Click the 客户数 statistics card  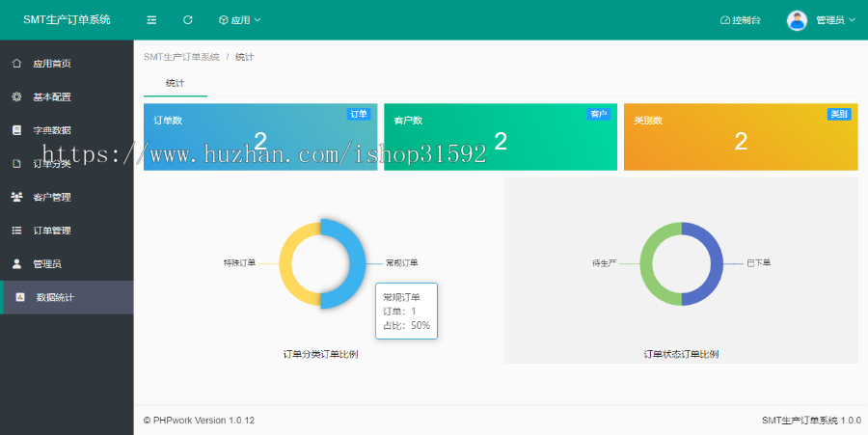[501, 137]
